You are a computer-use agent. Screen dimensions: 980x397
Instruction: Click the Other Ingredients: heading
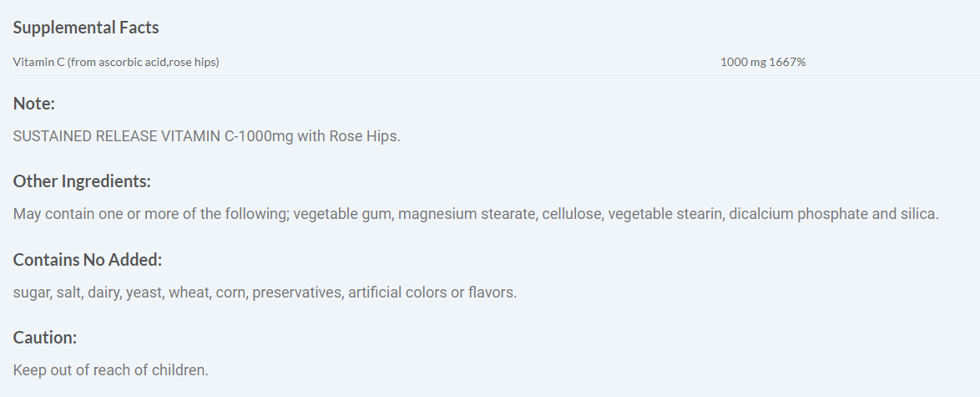(82, 181)
